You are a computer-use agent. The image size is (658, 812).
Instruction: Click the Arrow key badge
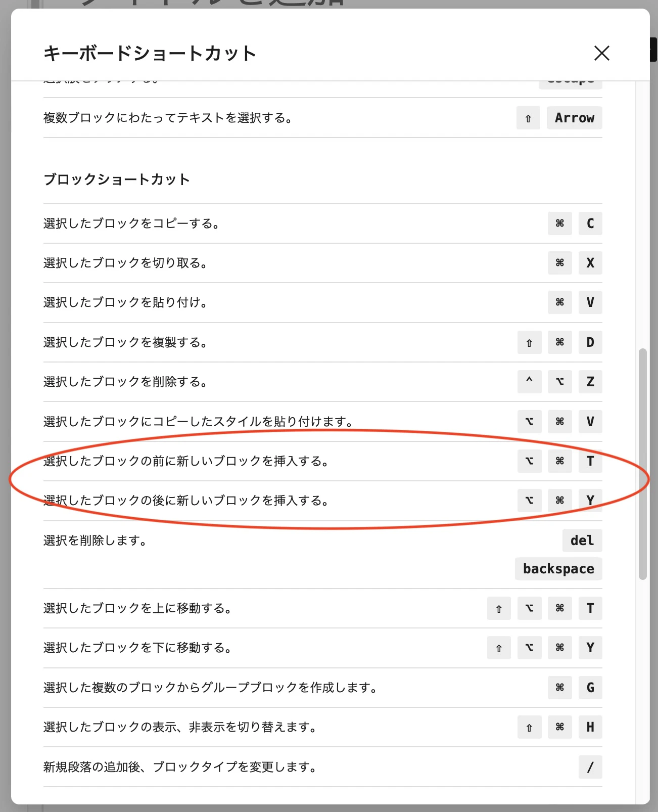coord(574,118)
